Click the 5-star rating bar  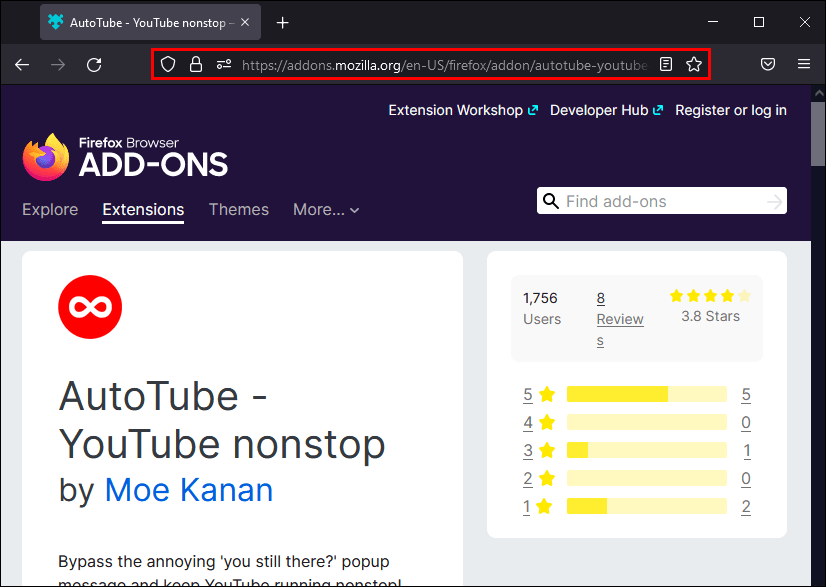pos(646,394)
